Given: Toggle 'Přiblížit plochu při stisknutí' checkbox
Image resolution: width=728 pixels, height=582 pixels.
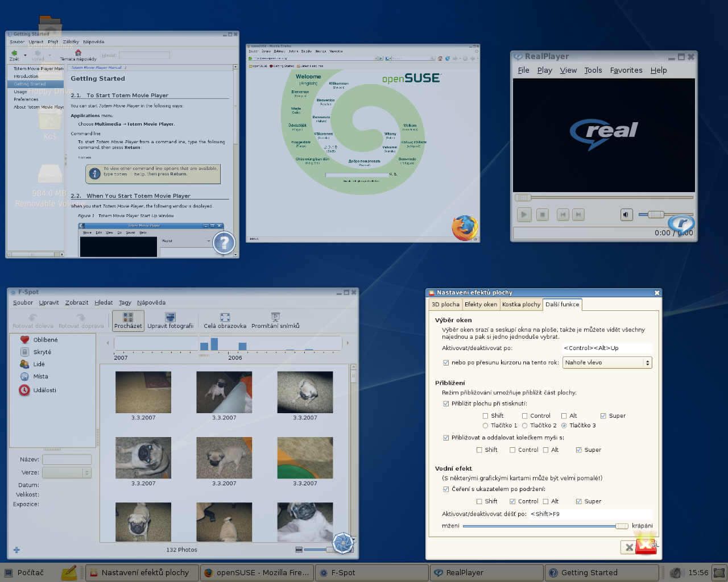Looking at the screenshot, I should [x=446, y=404].
